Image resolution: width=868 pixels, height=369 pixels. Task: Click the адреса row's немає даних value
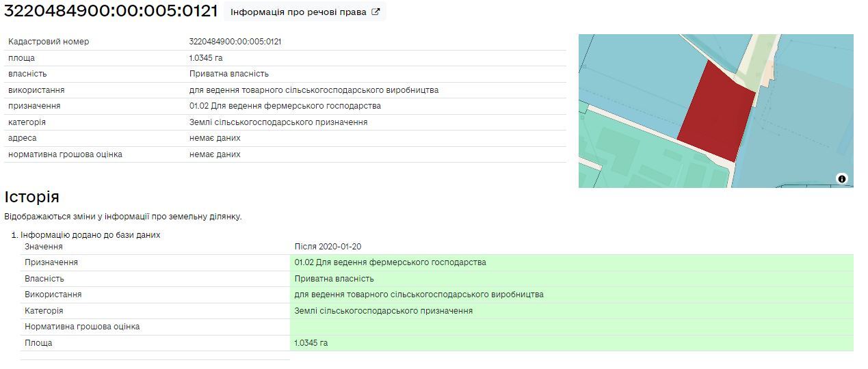coord(215,138)
